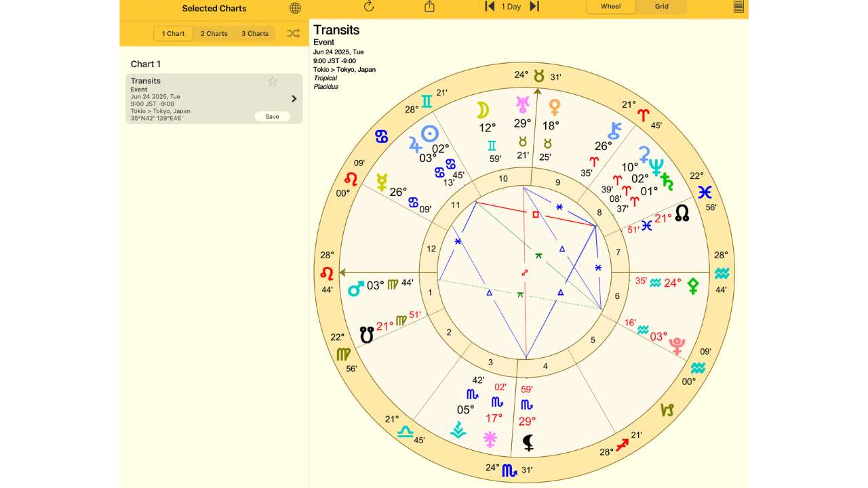Open the 1 Day step interval selector
The image size is (868, 488).
click(511, 7)
